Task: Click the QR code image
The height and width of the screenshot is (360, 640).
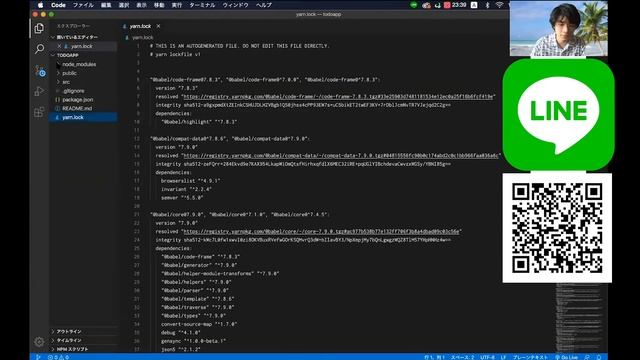Action: tap(557, 228)
